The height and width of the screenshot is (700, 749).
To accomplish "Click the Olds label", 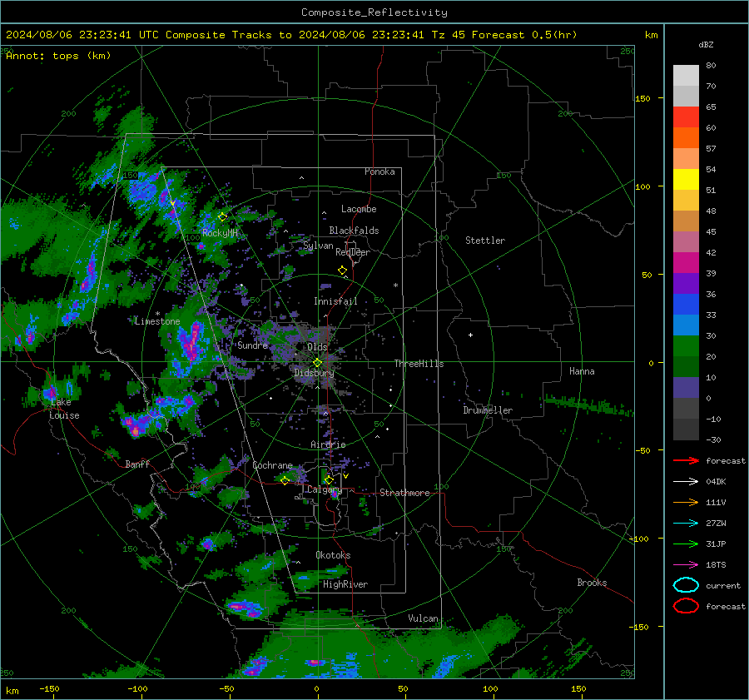I will [x=317, y=347].
